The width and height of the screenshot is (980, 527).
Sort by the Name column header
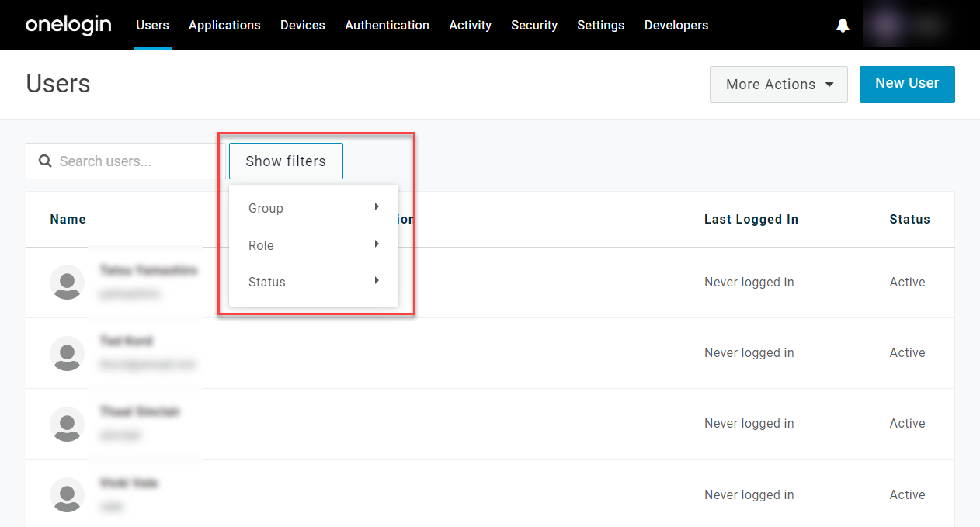coord(68,219)
